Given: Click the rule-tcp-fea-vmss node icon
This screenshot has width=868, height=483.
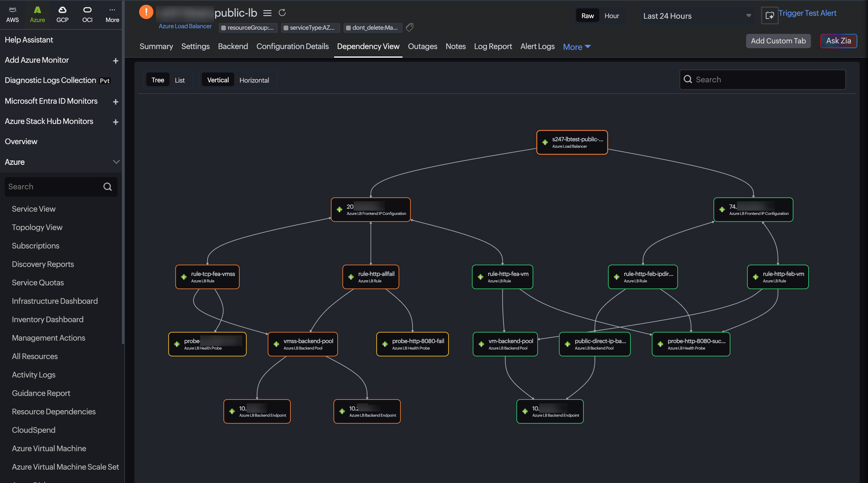Looking at the screenshot, I should (x=184, y=277).
